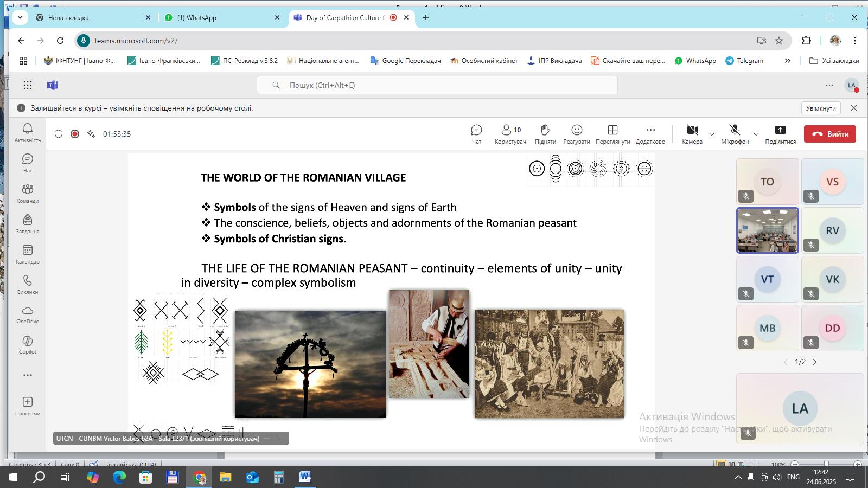Open Завдання (Assignments) in the sidebar
868x488 pixels.
click(x=28, y=224)
